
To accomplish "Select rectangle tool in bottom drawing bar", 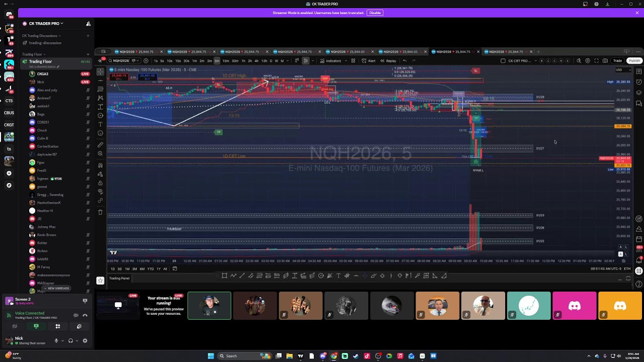I will click(224, 276).
